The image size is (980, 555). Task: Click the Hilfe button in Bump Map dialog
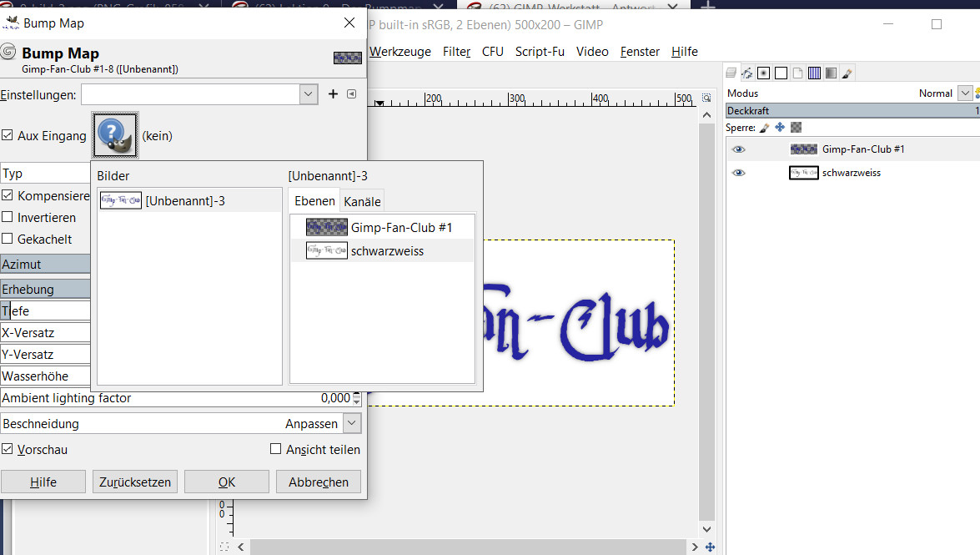click(x=43, y=482)
